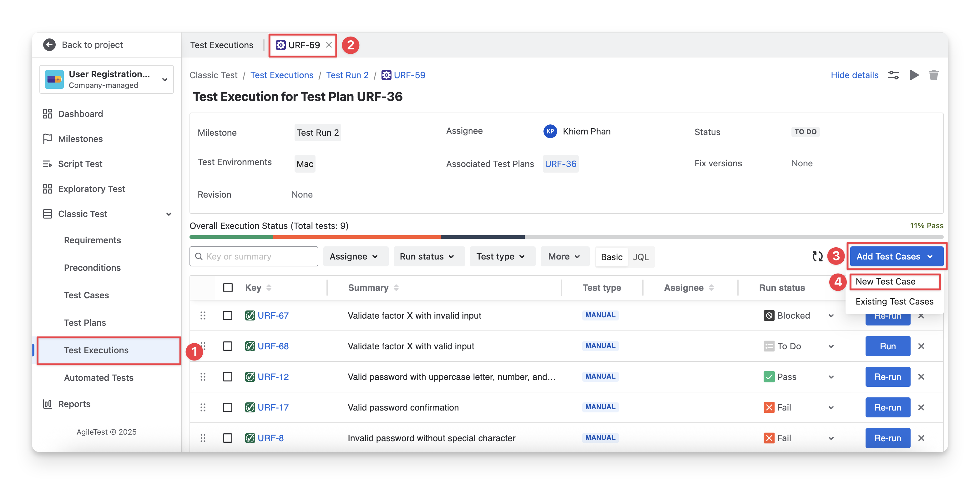Screen dimensions: 980x484
Task: Check the URF-67 row checkbox
Action: coord(228,315)
